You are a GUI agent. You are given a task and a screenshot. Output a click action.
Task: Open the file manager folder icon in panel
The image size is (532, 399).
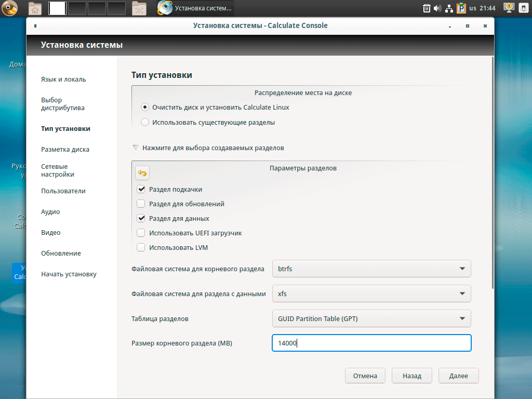139,8
